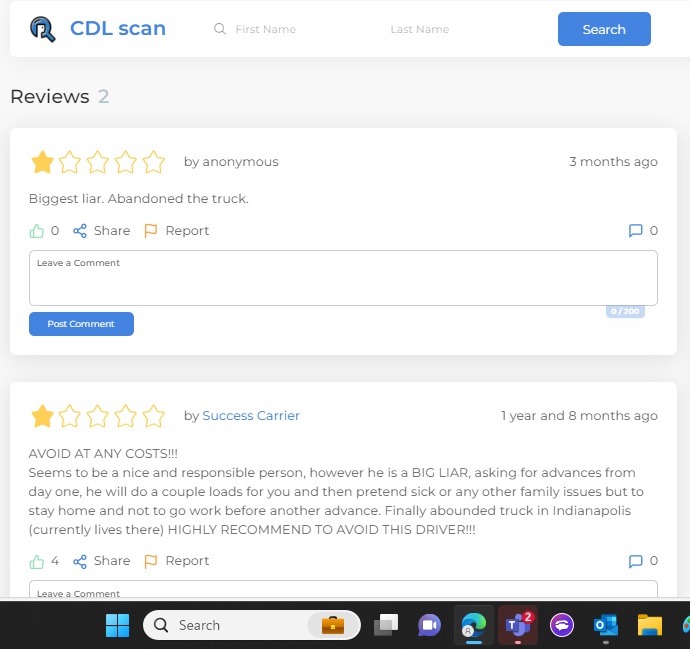This screenshot has height=649, width=690.
Task: Share the Success Carrier review
Action: coord(80,561)
